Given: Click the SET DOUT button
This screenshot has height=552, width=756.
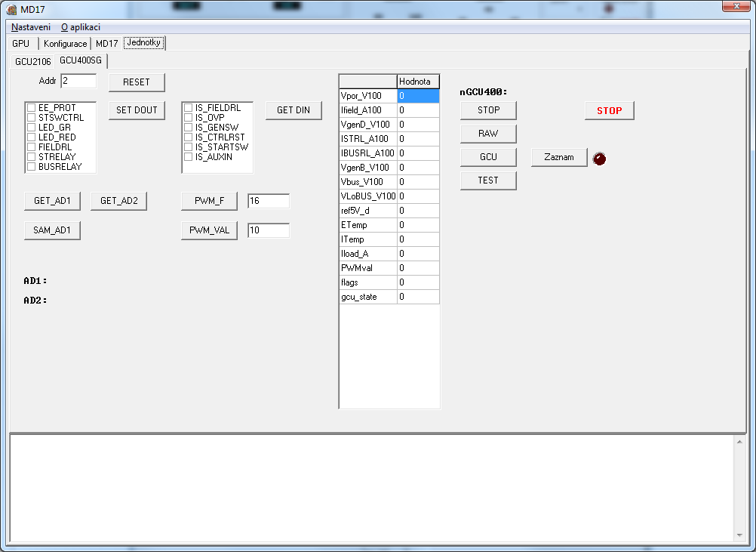Looking at the screenshot, I should point(137,110).
